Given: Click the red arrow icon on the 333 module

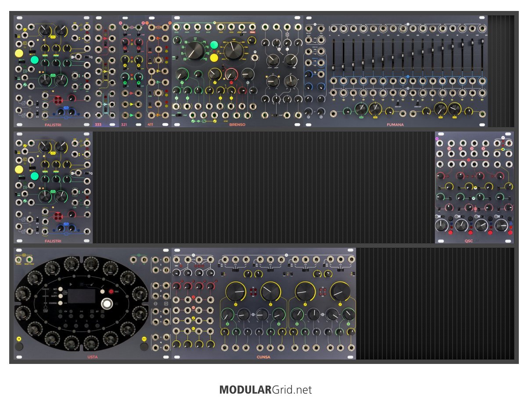Looking at the screenshot, I should 105,39.
